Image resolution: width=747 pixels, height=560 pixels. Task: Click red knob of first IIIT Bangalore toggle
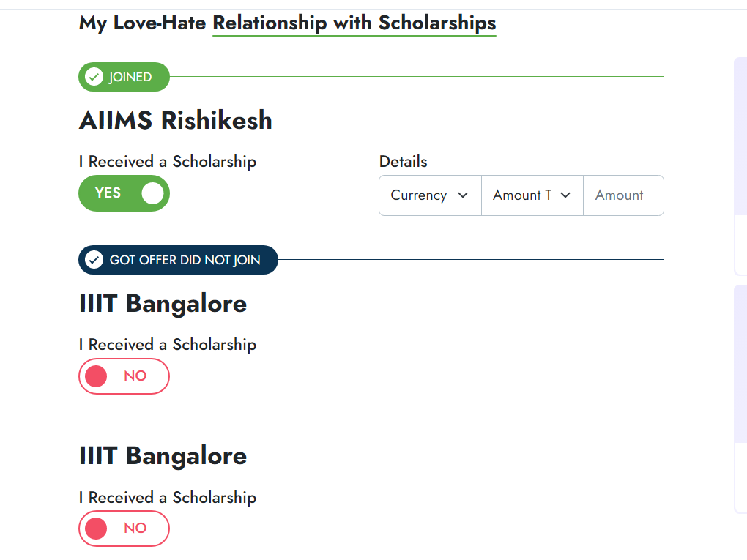(96, 376)
